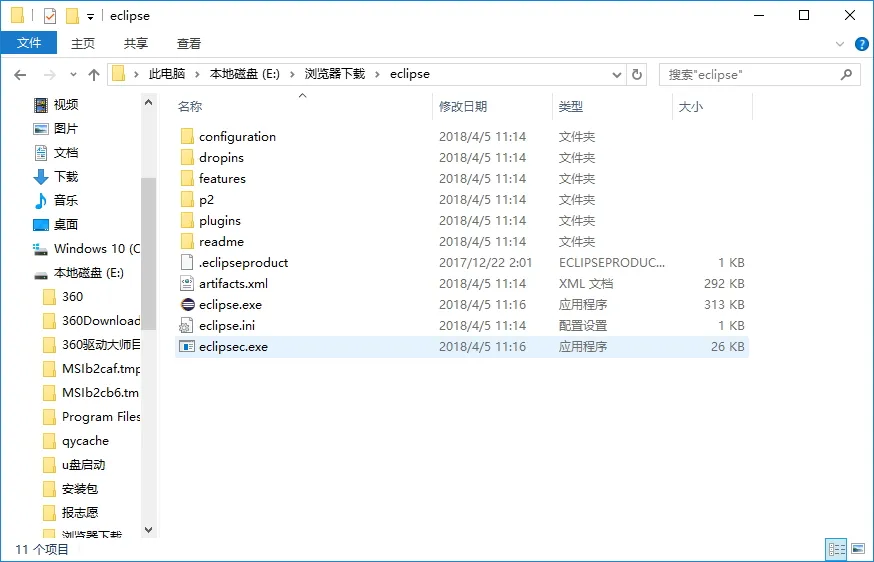Image resolution: width=874 pixels, height=562 pixels.
Task: Expand the chevron after 浏览器下载 breadcrumb
Action: coord(377,74)
